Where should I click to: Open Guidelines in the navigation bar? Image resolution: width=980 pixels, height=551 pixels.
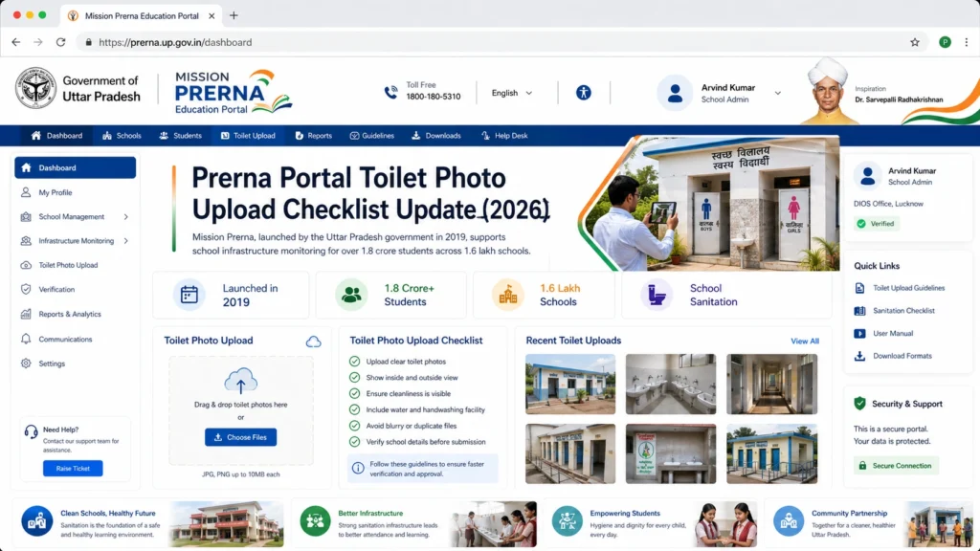click(x=372, y=136)
